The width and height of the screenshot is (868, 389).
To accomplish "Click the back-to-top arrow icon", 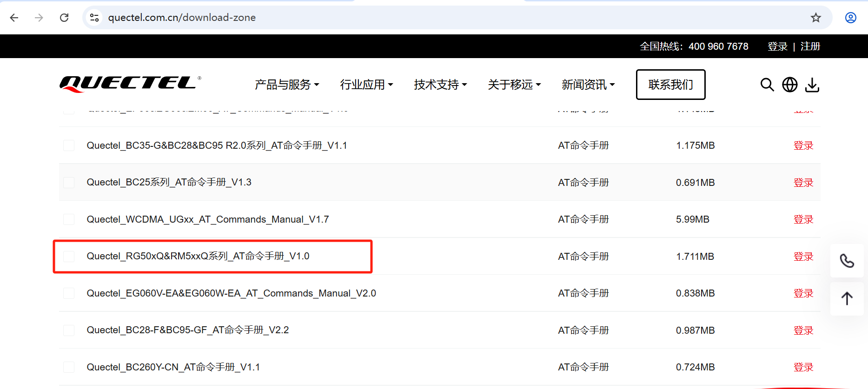I will [847, 298].
